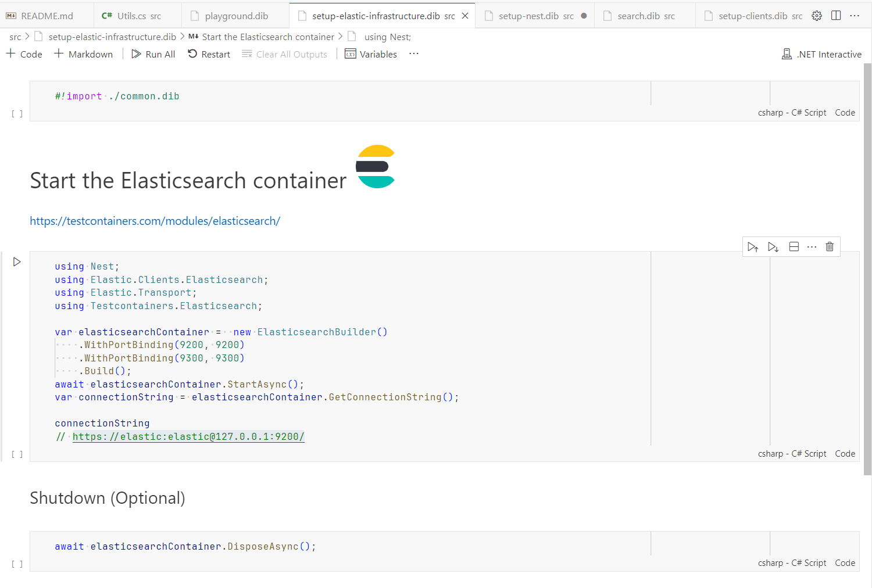This screenshot has width=872, height=588.
Task: Click the Split Cell icon
Action: [x=794, y=247]
